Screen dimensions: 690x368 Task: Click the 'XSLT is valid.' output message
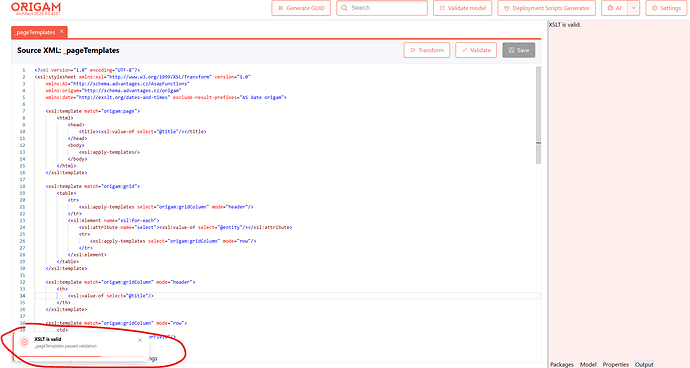(x=565, y=25)
